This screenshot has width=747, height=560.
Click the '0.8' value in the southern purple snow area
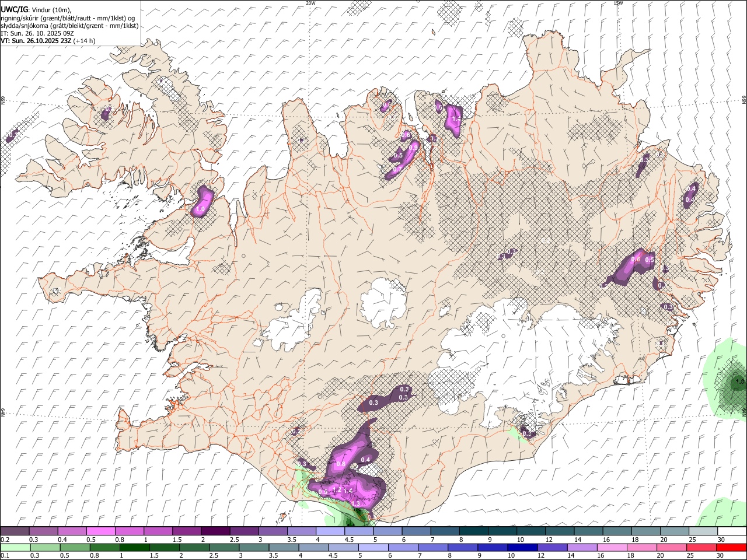click(342, 464)
